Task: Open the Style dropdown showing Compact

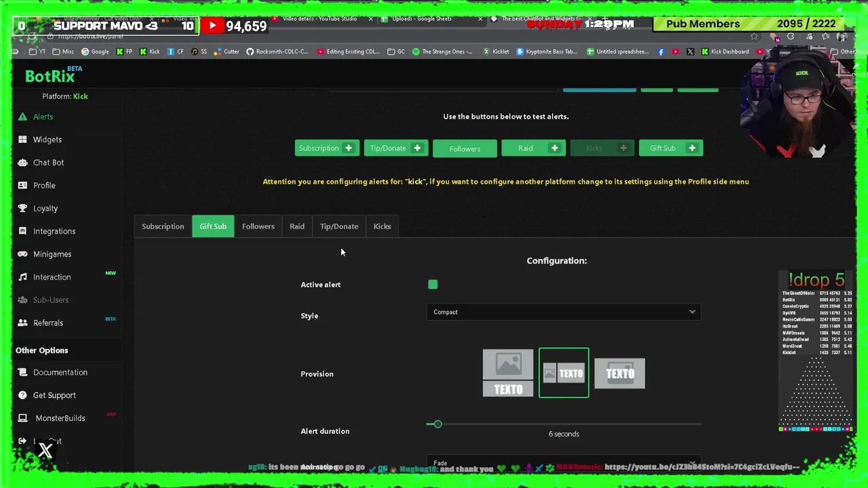Action: [564, 312]
